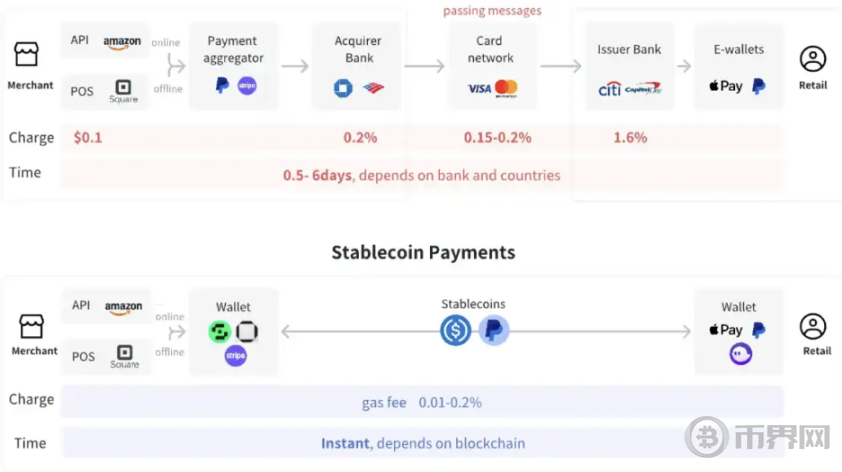
Task: Click the bottom-row Merchant store icon
Action: [x=31, y=326]
